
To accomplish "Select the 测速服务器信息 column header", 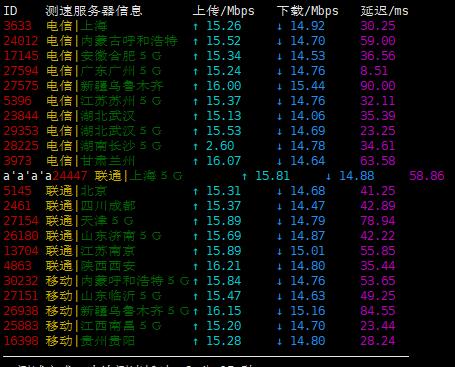I will 94,11.
